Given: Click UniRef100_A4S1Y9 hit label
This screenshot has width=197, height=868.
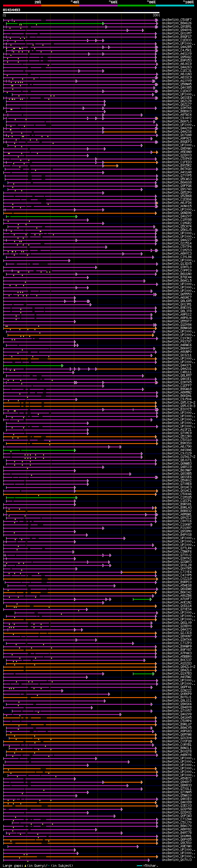Looking at the screenshot, I should coord(177,54).
